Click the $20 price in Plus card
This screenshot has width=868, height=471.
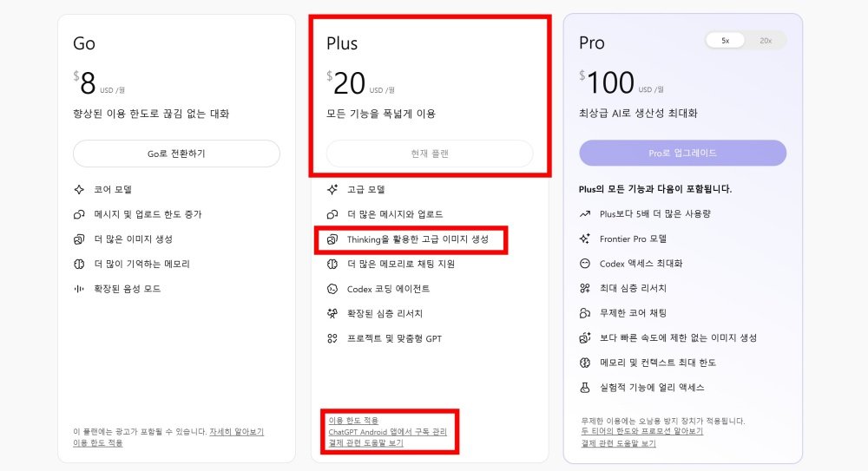[x=346, y=83]
